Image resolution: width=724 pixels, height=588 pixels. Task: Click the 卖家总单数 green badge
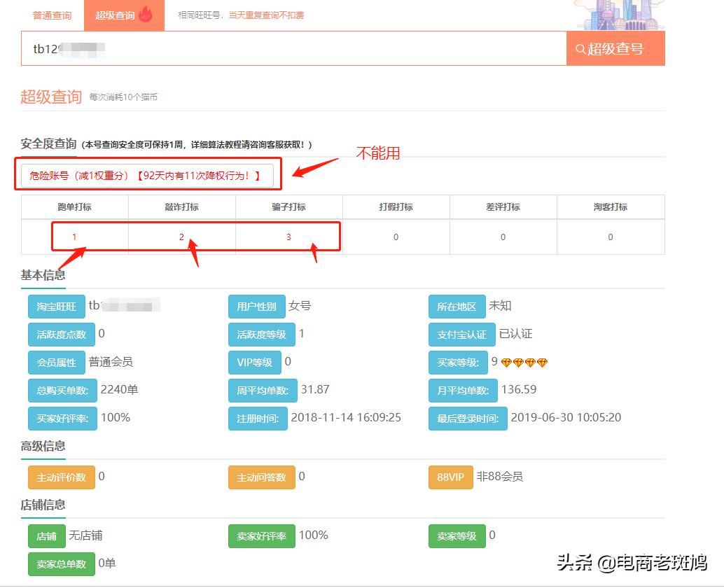62,563
